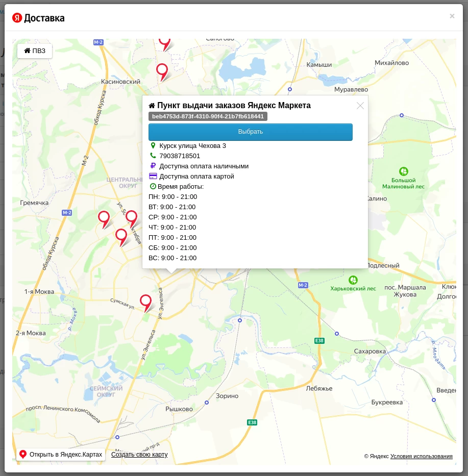
Task: Click Доступна оплата картой text
Action: [x=196, y=177]
